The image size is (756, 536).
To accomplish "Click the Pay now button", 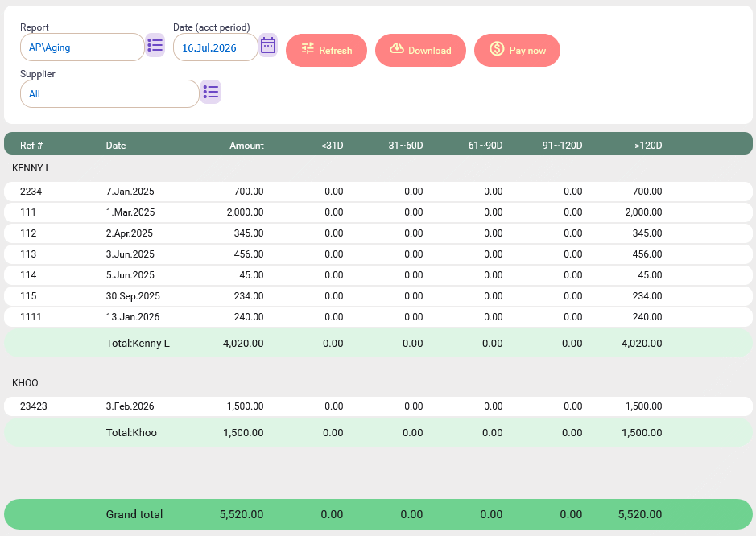I will [x=517, y=50].
